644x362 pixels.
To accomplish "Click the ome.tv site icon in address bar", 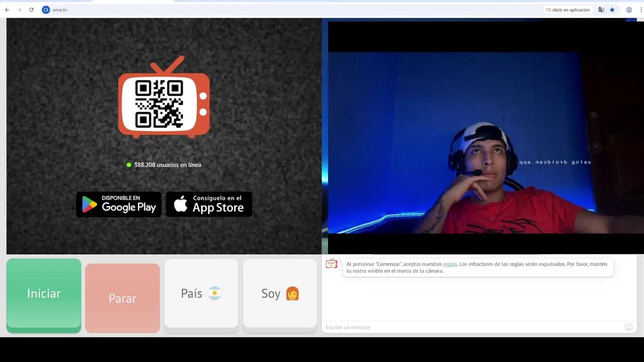I will point(46,10).
